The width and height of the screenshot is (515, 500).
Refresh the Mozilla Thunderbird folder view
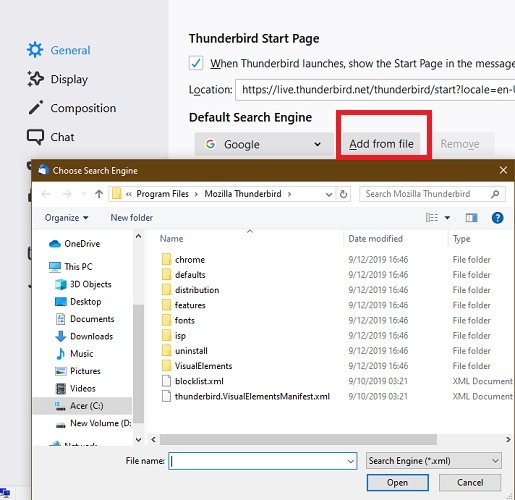[x=343, y=194]
